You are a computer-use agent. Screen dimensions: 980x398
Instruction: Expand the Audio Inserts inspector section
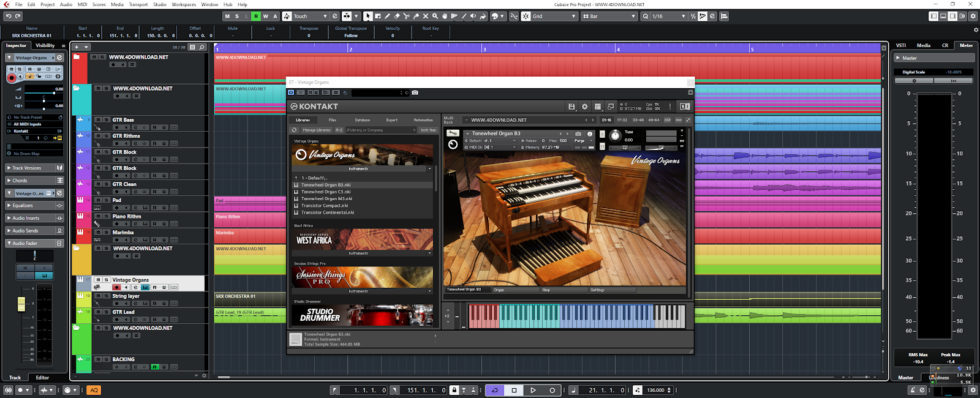click(x=35, y=218)
